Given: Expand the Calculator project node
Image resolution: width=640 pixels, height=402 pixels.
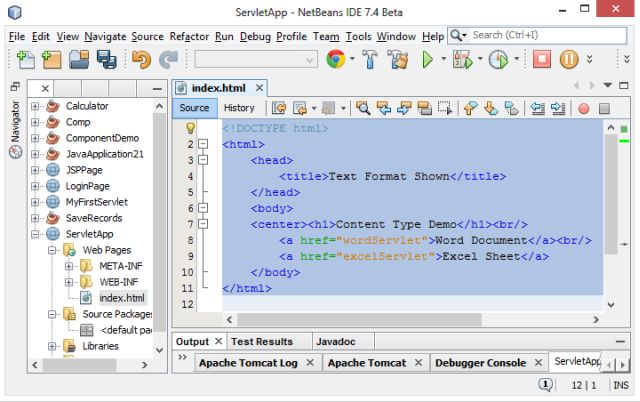Looking at the screenshot, I should pos(35,106).
